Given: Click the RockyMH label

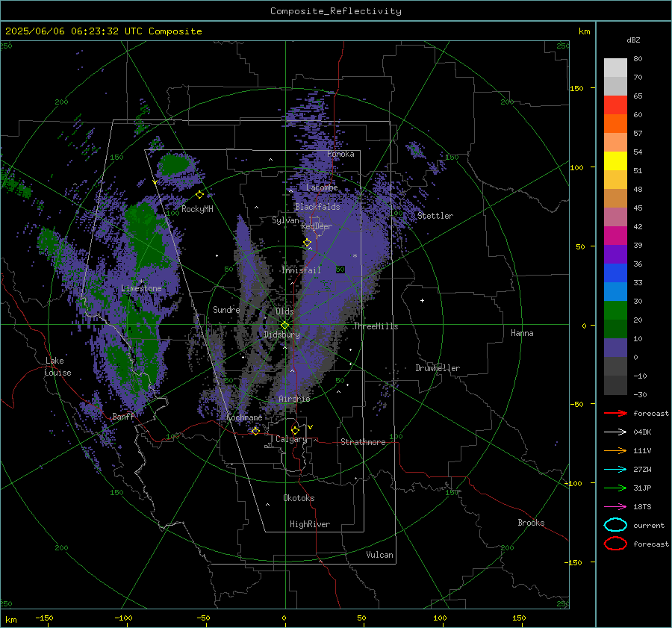Looking at the screenshot, I should 197,209.
